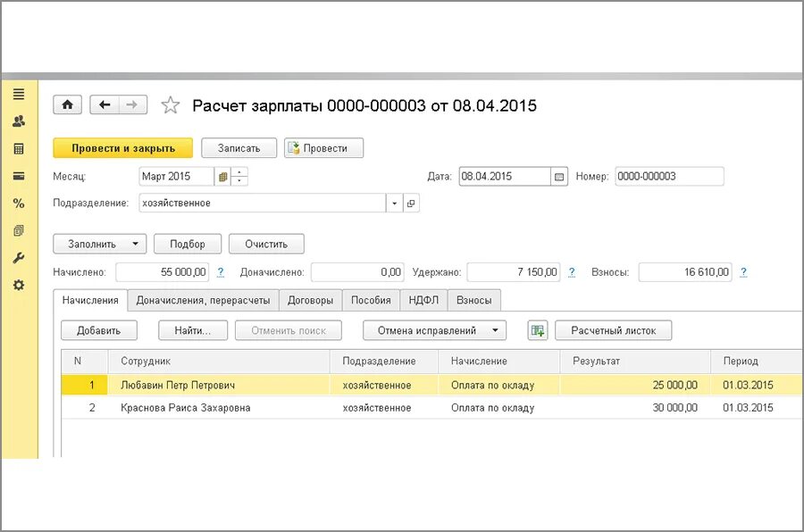Viewport: 804px width, 532px height.
Task: Click the Доначислено field 0,00
Action: [357, 272]
